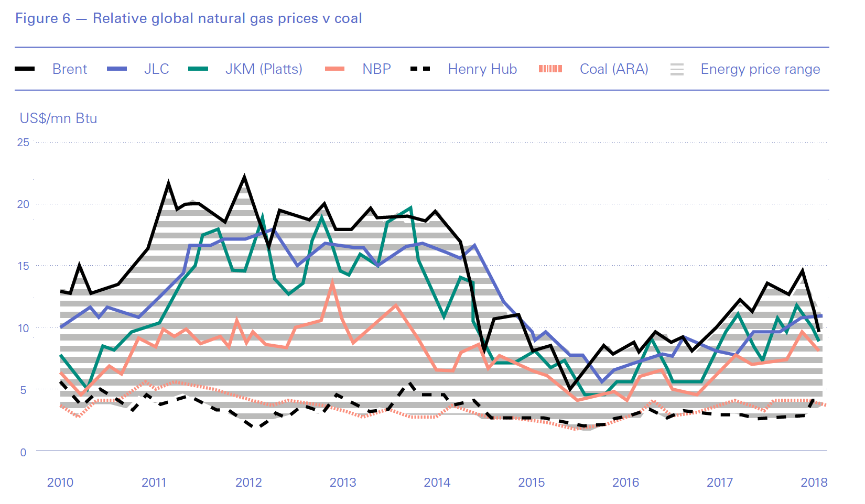Viewport: 865px width, 504px height.
Task: Select the Henry Hub legend label
Action: pos(482,69)
